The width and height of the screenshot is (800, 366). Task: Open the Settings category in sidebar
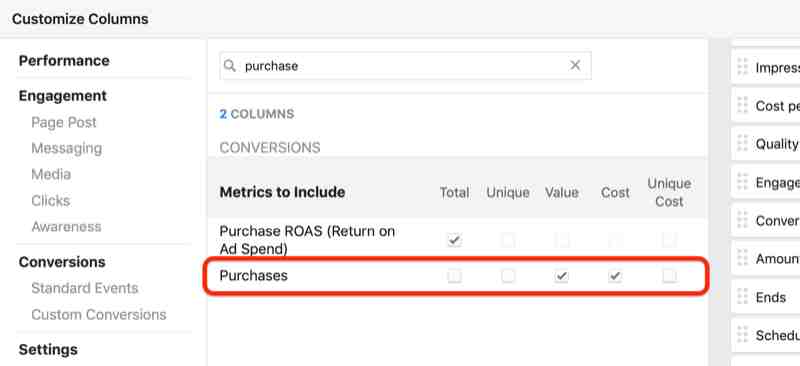pos(48,350)
